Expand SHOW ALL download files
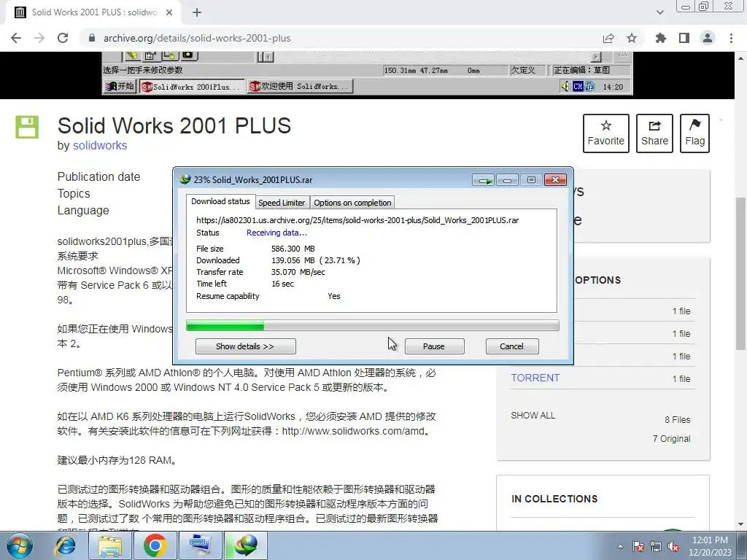Screen dimensions: 747x560 [x=533, y=415]
